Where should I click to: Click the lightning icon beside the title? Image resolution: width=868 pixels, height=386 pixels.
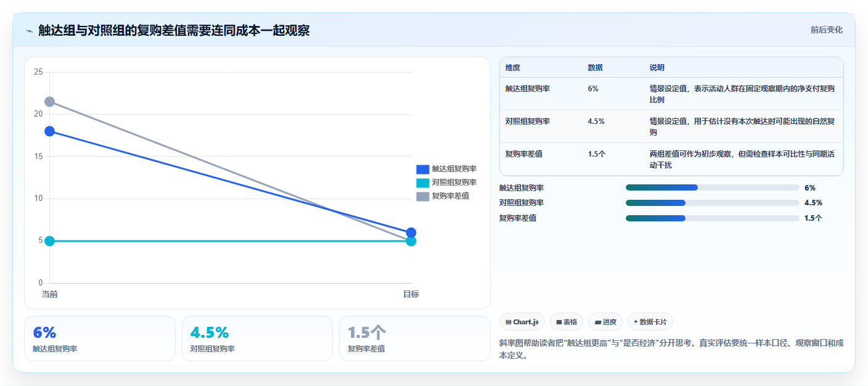pyautogui.click(x=29, y=31)
